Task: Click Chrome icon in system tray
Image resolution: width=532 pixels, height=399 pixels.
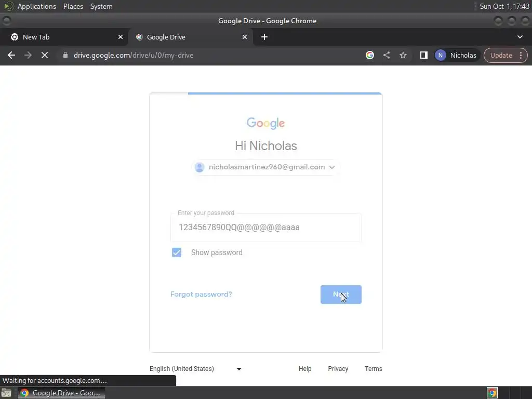Action: pos(493,393)
